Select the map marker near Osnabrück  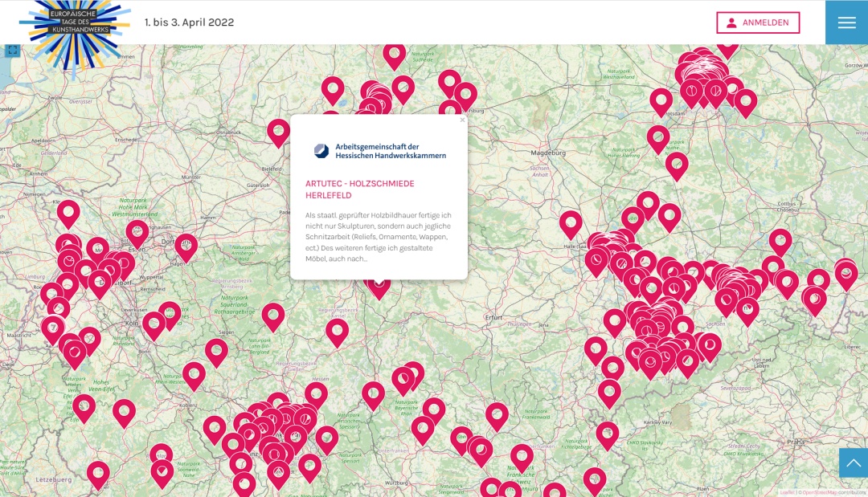[278, 132]
